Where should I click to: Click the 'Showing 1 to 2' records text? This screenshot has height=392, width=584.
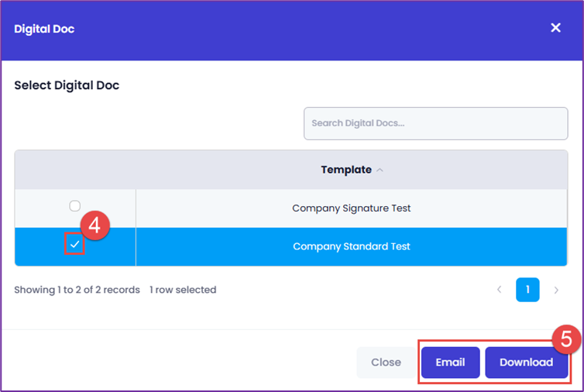(x=77, y=290)
